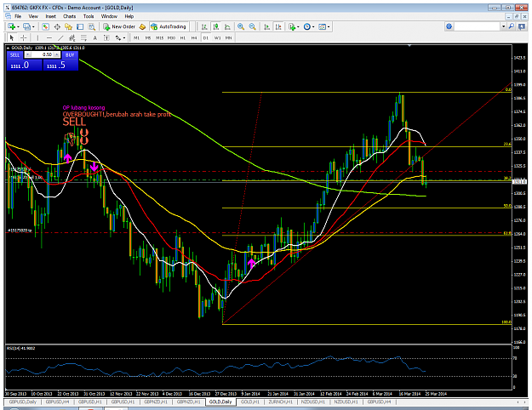532x410 pixels.
Task: Click the Indicators list icon
Action: 292,26
